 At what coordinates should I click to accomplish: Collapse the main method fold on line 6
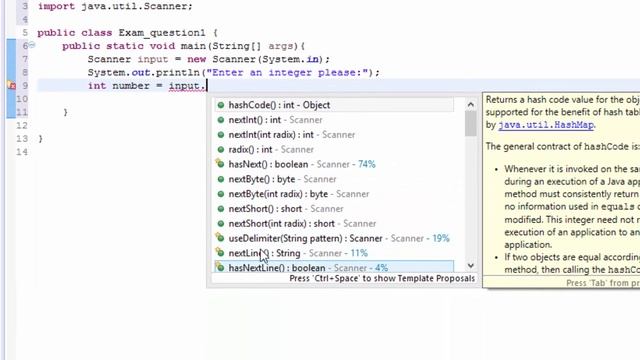click(32, 45)
